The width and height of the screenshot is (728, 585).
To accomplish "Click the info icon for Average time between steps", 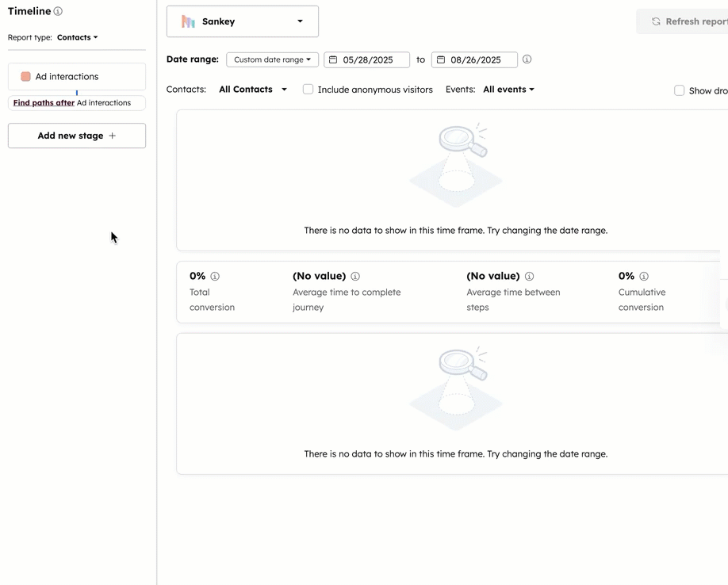I will [530, 276].
